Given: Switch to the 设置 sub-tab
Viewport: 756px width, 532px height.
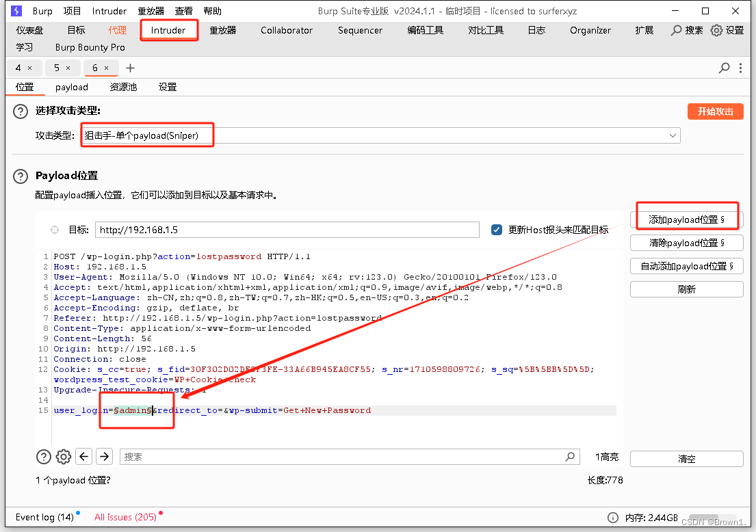Looking at the screenshot, I should (168, 88).
